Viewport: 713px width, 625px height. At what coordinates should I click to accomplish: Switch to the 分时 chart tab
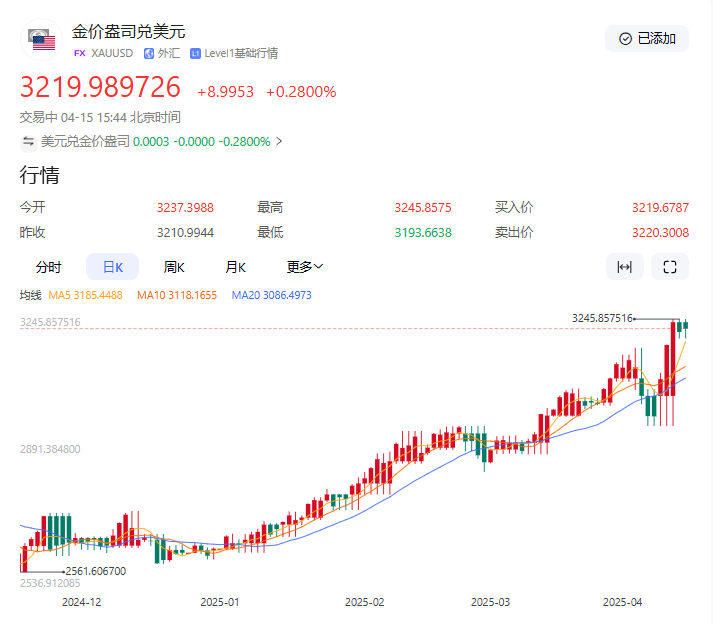[48, 267]
